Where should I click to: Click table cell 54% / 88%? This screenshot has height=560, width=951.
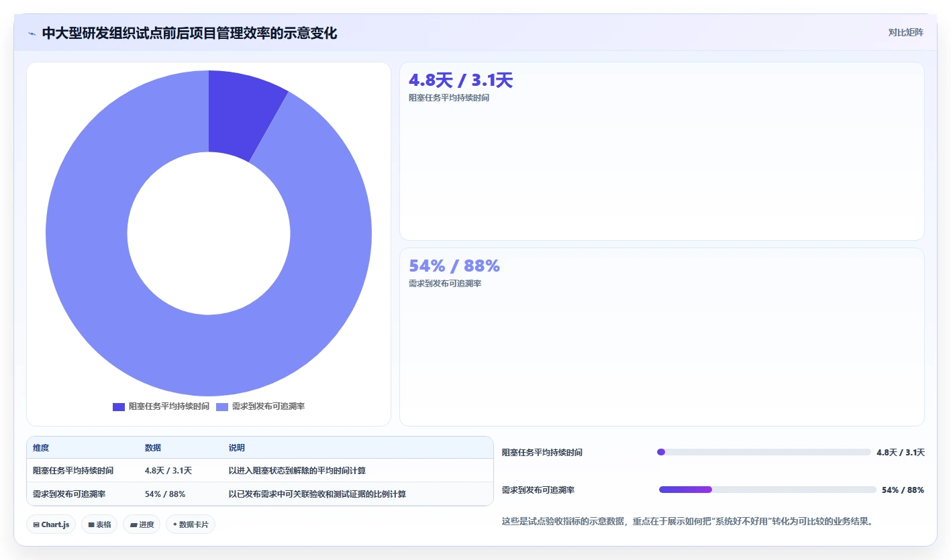[x=165, y=494]
